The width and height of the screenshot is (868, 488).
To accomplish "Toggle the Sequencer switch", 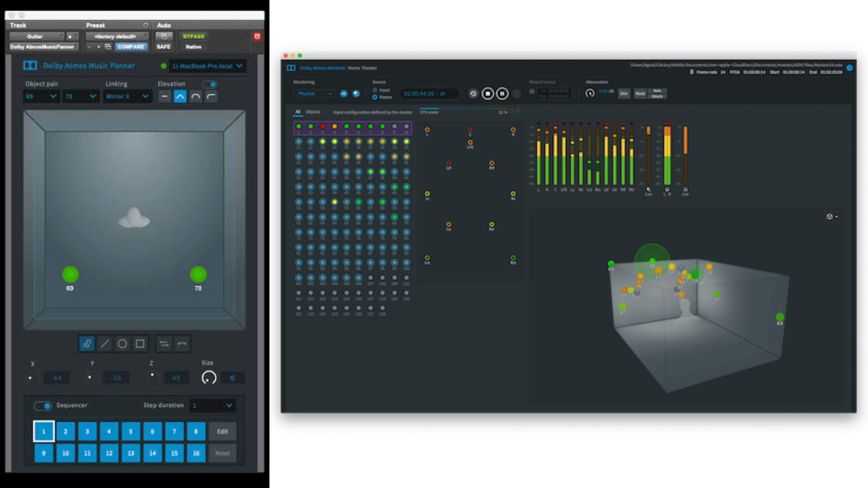I will point(43,405).
